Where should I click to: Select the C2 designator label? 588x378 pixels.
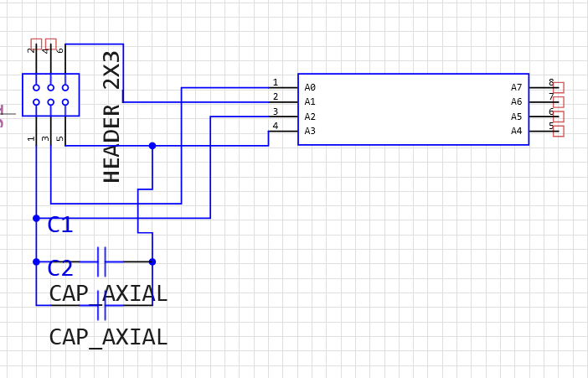60,269
